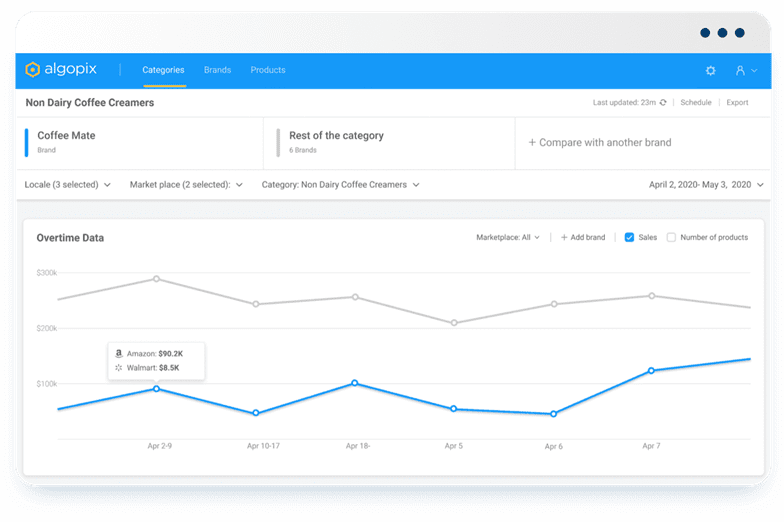Expand the chevron next to user icon
The image size is (784, 522).
pyautogui.click(x=754, y=70)
